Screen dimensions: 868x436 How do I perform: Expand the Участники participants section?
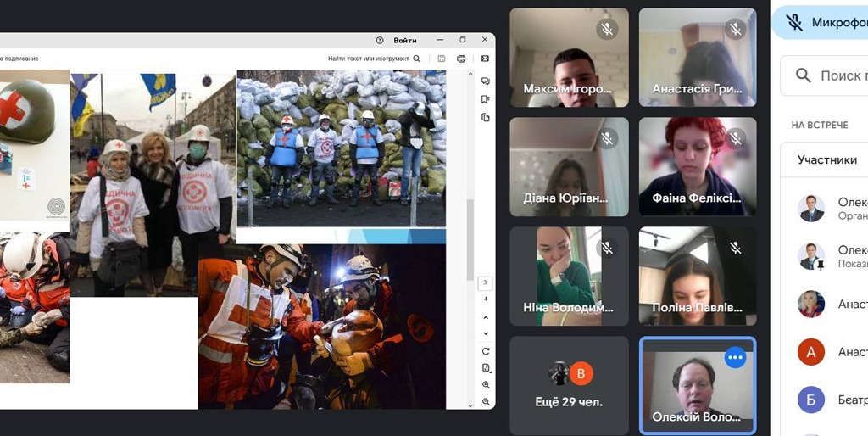click(826, 159)
